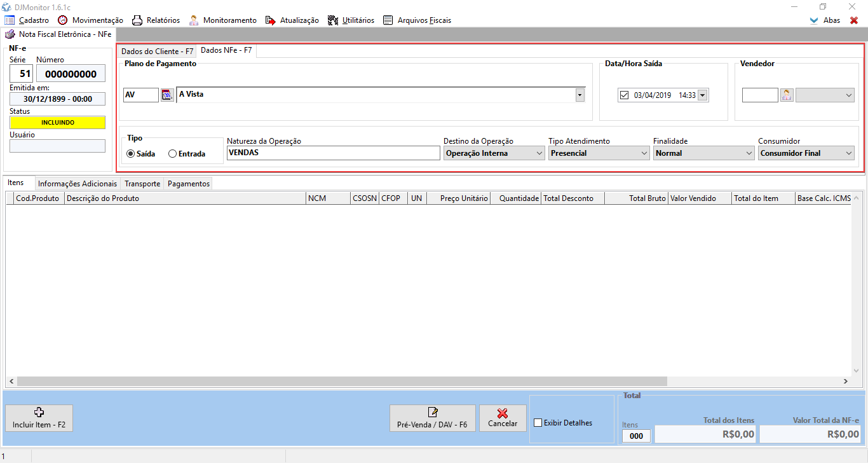The image size is (868, 463).
Task: Click the Cadastro menu icon
Action: click(x=10, y=20)
